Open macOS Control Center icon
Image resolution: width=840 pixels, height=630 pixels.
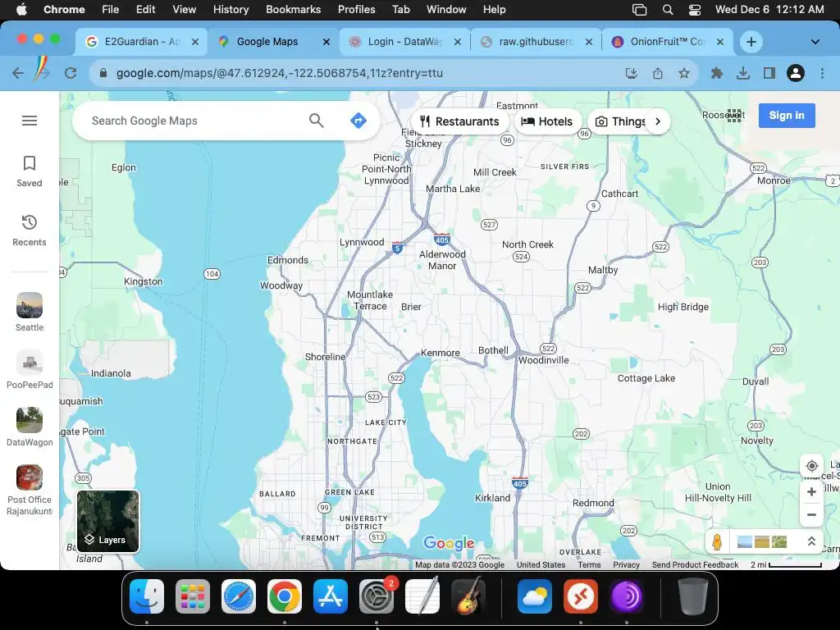(x=694, y=10)
